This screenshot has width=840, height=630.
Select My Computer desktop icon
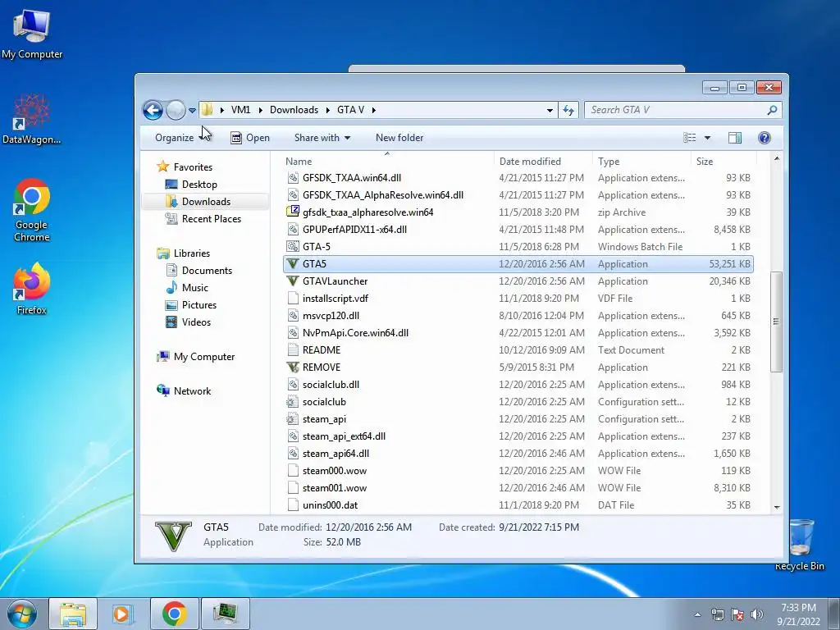click(32, 34)
